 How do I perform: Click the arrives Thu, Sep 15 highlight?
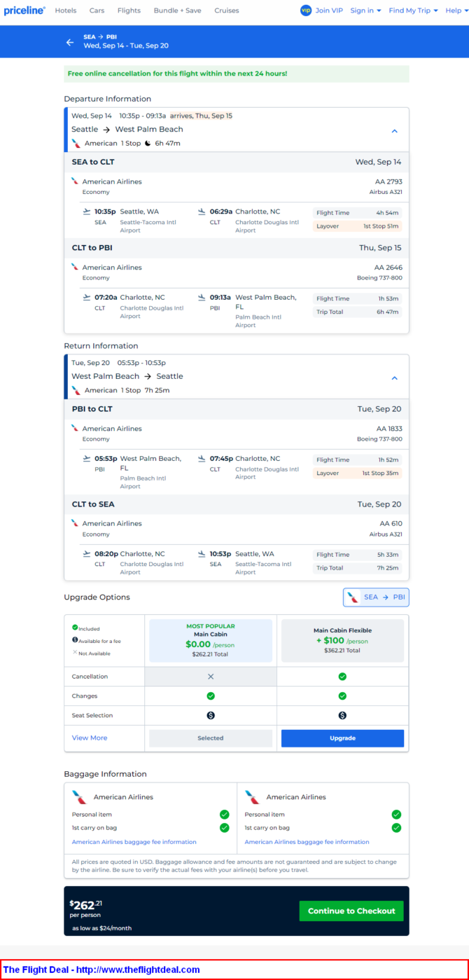pyautogui.click(x=201, y=116)
